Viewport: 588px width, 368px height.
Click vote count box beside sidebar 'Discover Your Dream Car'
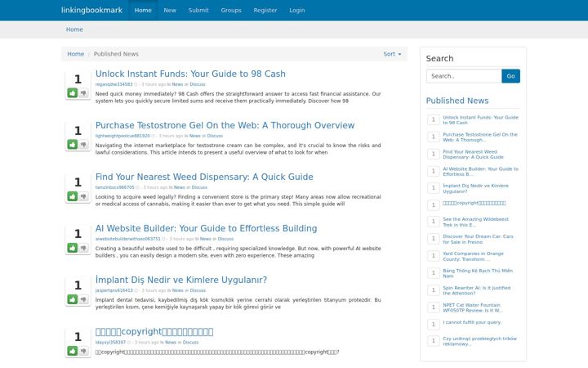434,239
